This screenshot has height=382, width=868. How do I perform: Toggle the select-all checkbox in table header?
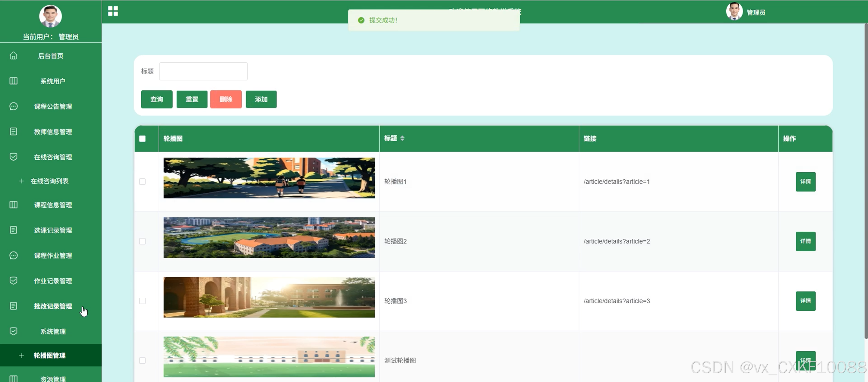pos(142,139)
